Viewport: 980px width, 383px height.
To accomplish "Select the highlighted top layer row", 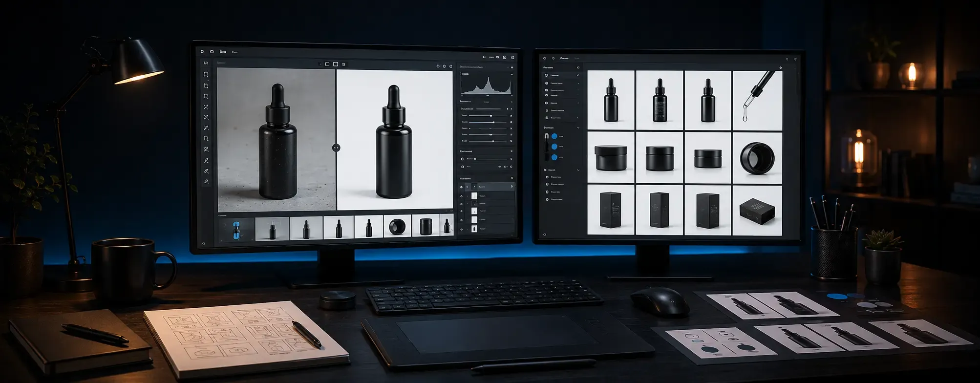I will [487, 187].
